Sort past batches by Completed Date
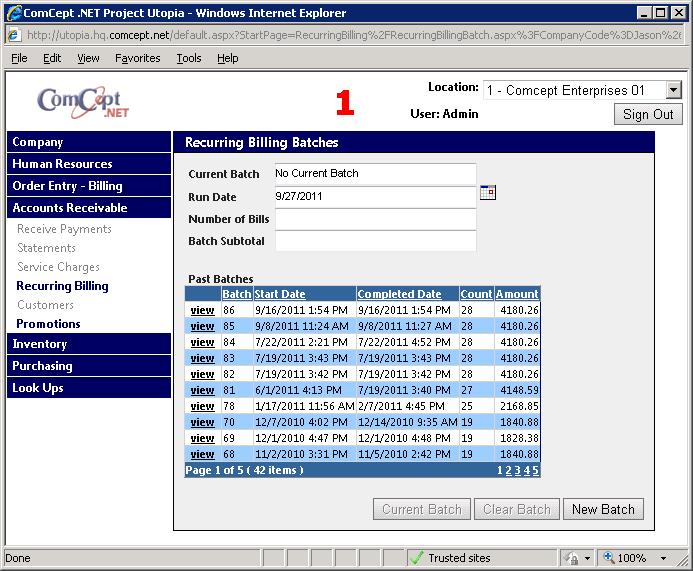 tap(399, 294)
